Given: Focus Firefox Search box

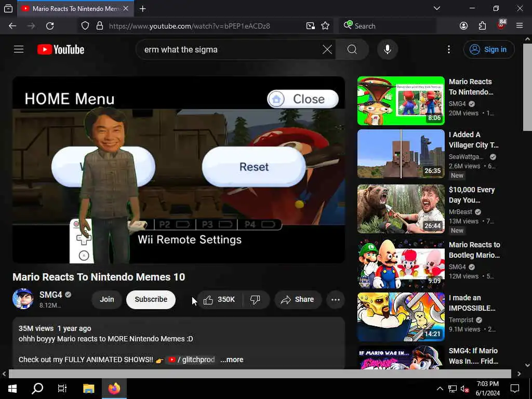Looking at the screenshot, I should (388, 26).
